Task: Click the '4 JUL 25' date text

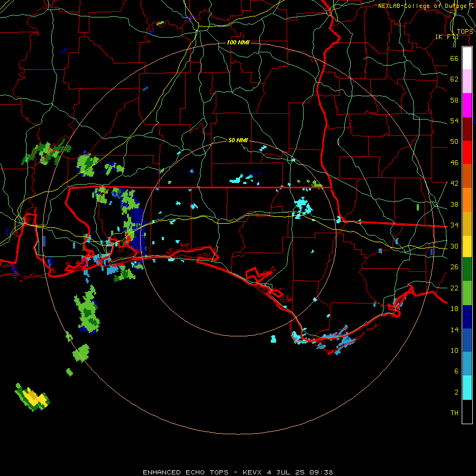Action: click(x=286, y=472)
